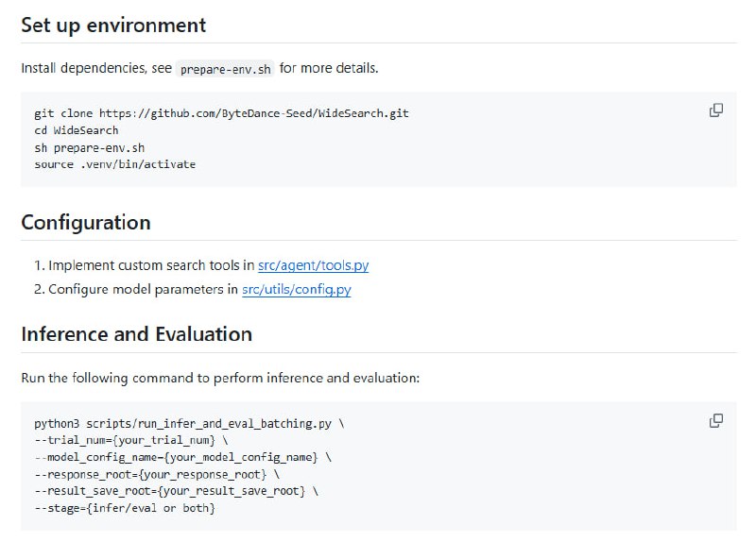Copy the python3 inference command block
Viewport: 756px width, 542px height.
click(715, 420)
